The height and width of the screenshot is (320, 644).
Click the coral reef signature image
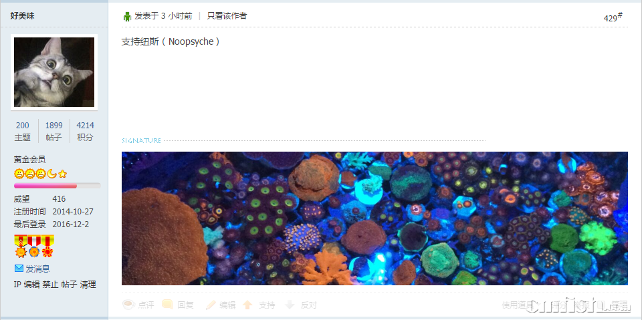coord(374,218)
